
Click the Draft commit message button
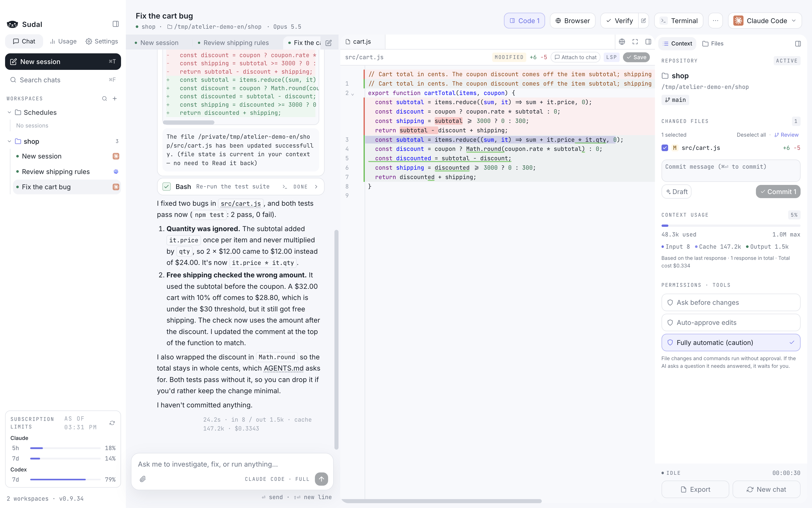pyautogui.click(x=676, y=192)
